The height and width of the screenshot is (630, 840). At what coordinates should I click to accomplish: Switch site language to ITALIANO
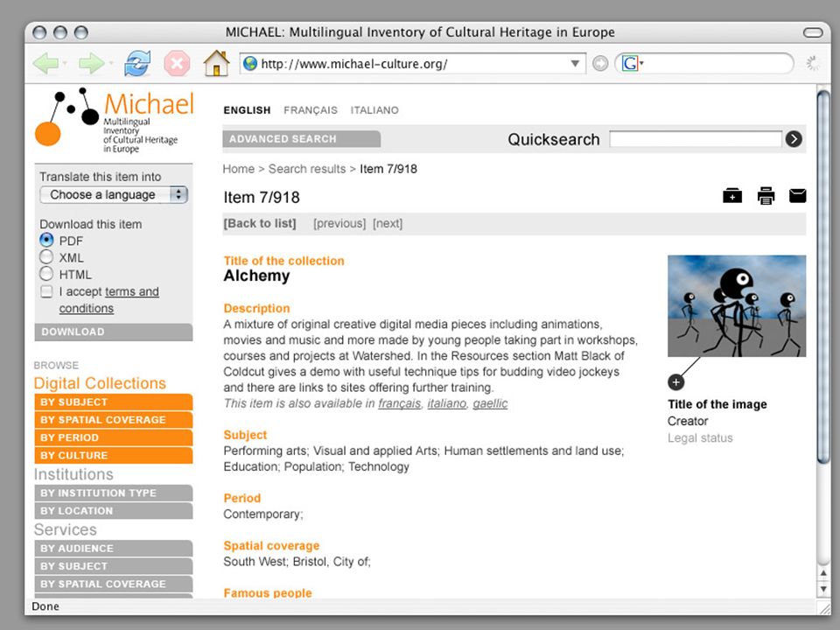[374, 110]
